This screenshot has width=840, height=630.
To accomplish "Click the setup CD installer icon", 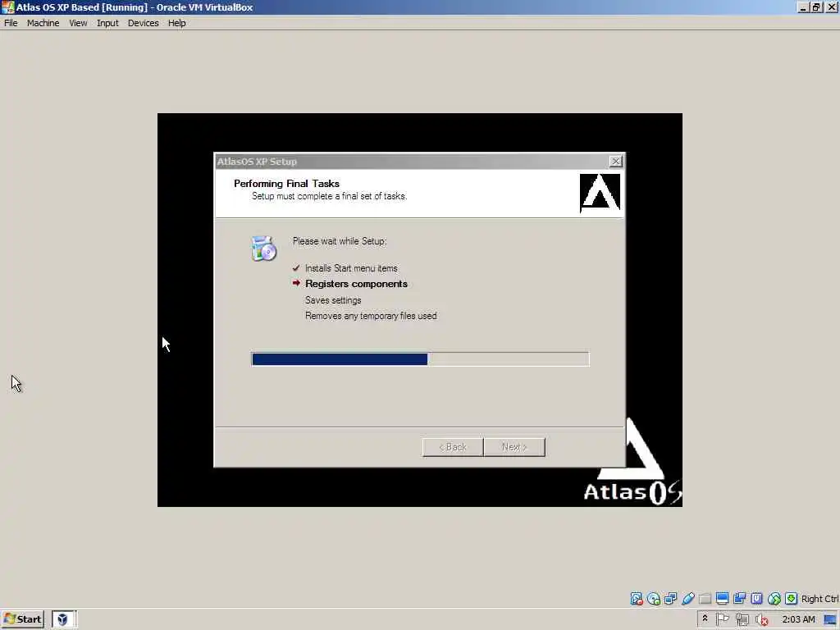I will click(x=263, y=248).
